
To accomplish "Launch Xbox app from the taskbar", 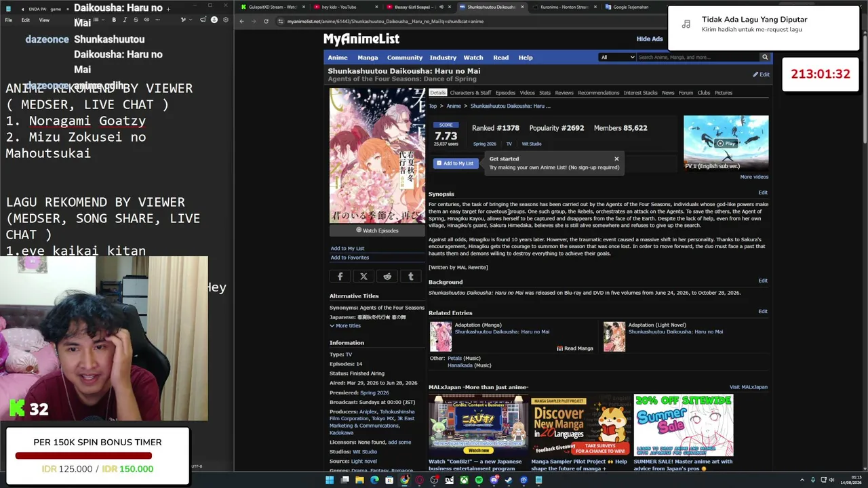I will 464,480.
